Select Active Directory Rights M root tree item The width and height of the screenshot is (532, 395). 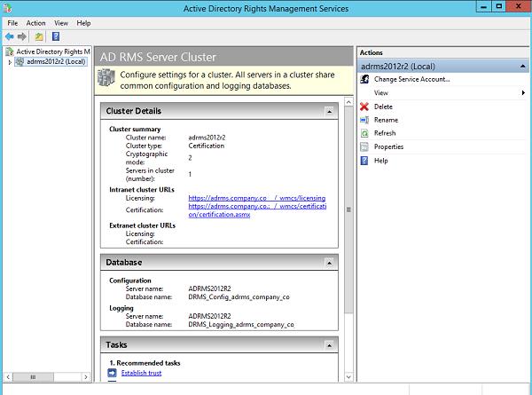point(53,51)
